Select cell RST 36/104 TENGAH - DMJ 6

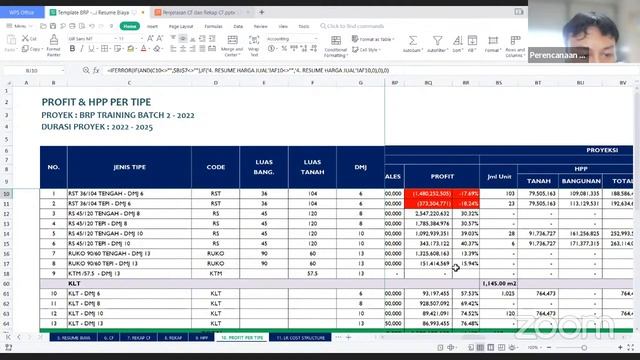click(129, 193)
